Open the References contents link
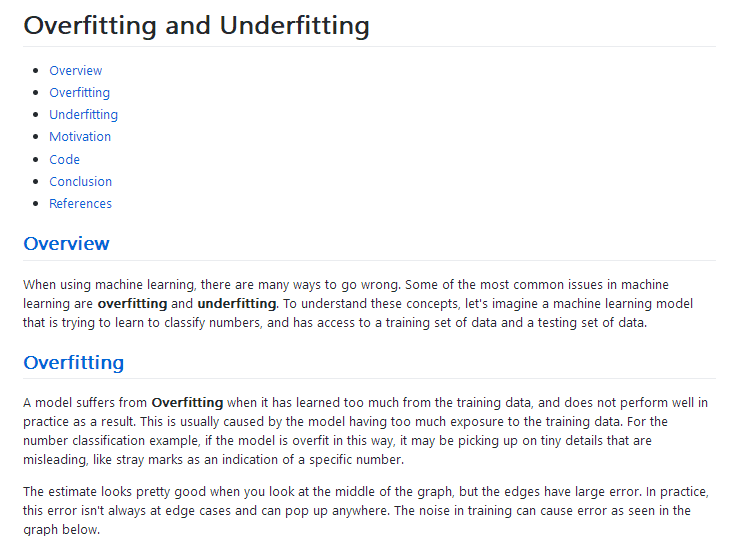The height and width of the screenshot is (536, 741). (80, 203)
